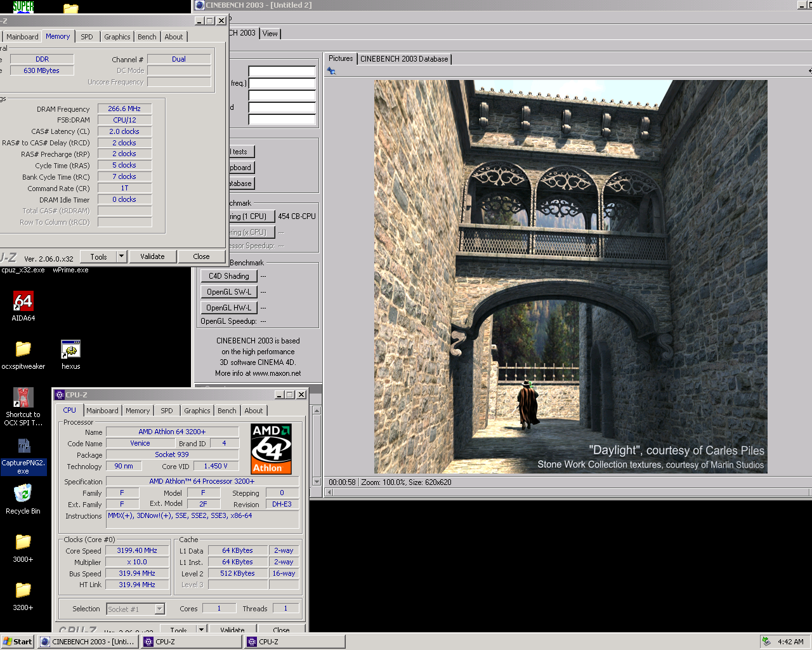The image size is (812, 650).
Task: Click the CINEBENCH title bar icon
Action: click(199, 4)
